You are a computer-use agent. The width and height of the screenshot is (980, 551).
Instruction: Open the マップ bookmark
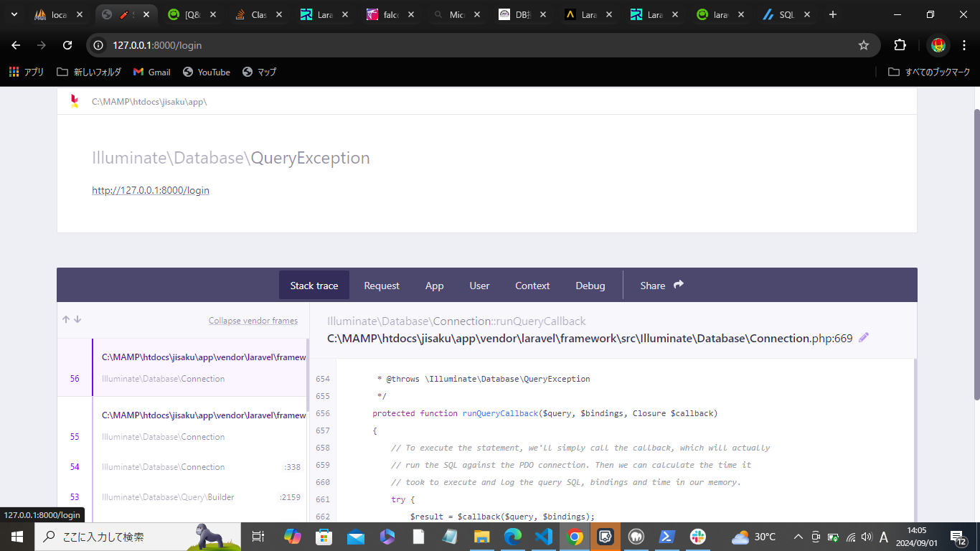pyautogui.click(x=259, y=72)
